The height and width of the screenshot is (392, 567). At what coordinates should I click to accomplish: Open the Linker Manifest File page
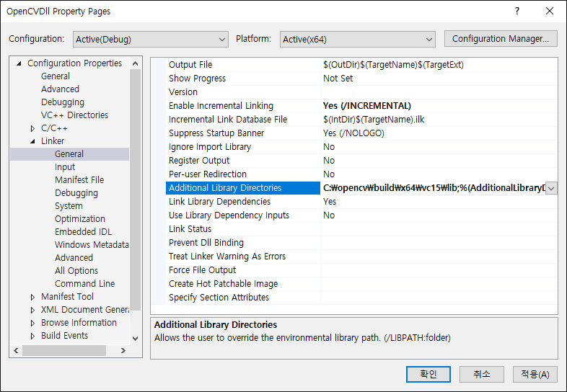coord(79,180)
